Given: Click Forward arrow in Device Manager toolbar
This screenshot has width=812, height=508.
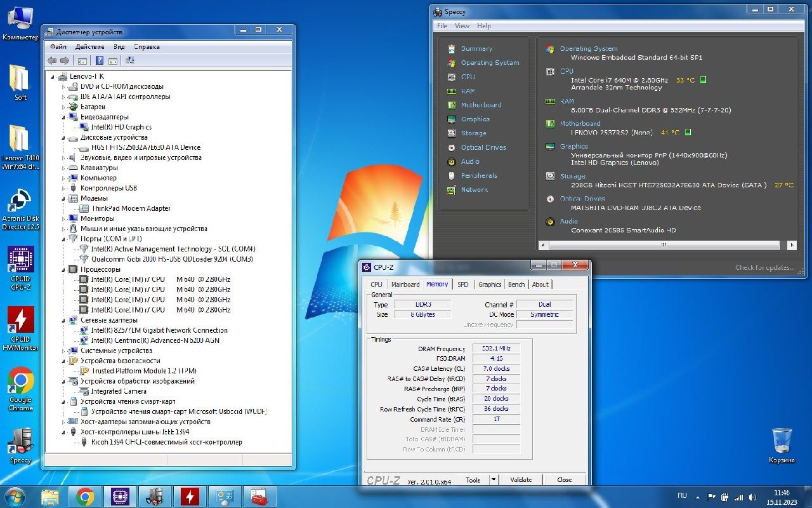Looking at the screenshot, I should [x=64, y=60].
